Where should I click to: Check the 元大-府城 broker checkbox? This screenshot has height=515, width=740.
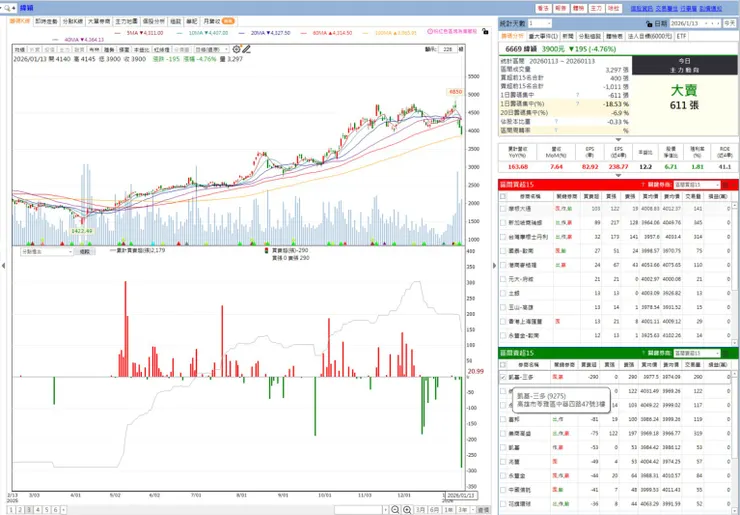click(x=503, y=279)
